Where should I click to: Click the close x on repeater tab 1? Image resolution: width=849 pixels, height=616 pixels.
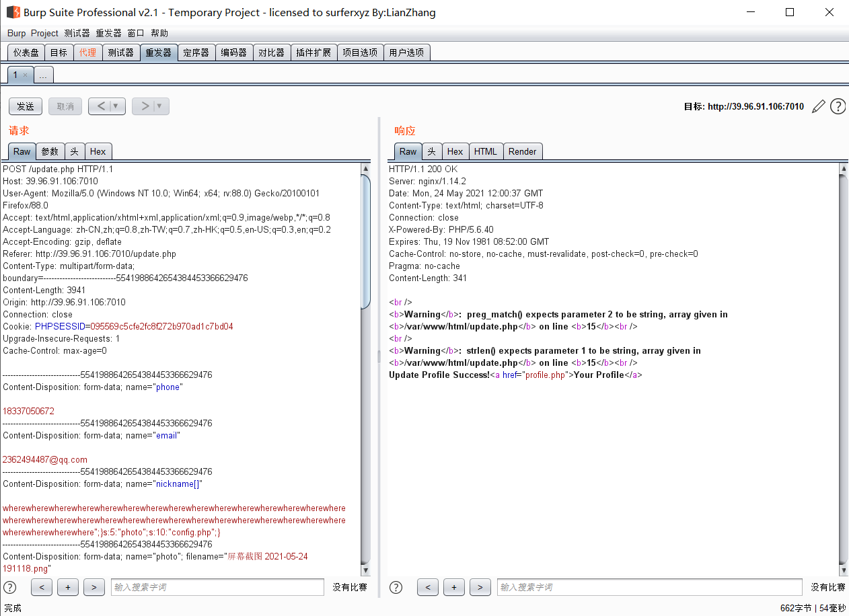click(x=25, y=75)
